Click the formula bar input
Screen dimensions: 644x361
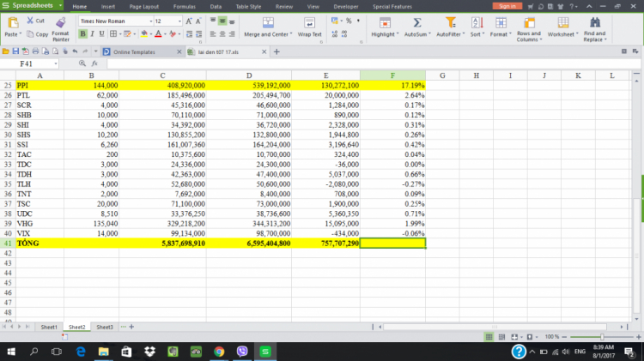pyautogui.click(x=373, y=63)
